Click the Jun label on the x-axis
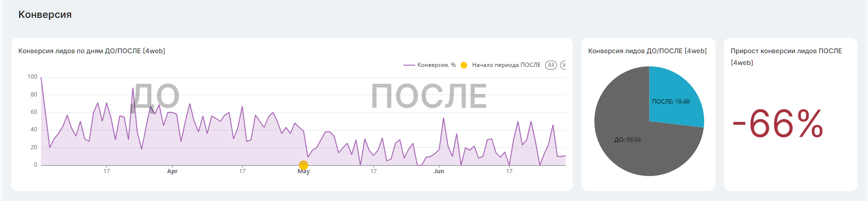Screen dimensions: 868x201 coord(439,171)
